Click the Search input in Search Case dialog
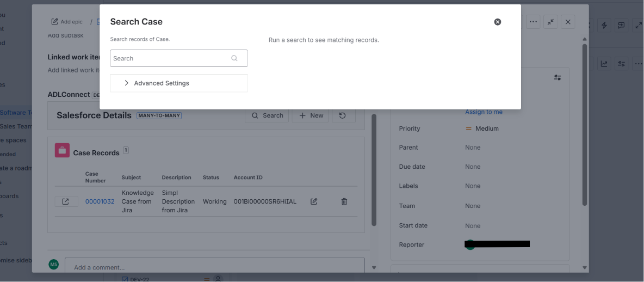644x282 pixels. 178,58
